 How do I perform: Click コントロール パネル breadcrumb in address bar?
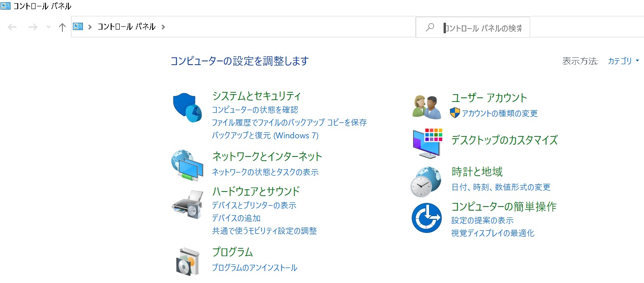[x=127, y=27]
